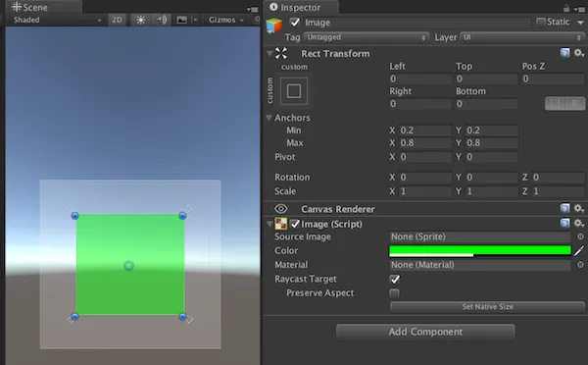
Task: Click the bottom-right blue resize handle
Action: click(x=182, y=317)
